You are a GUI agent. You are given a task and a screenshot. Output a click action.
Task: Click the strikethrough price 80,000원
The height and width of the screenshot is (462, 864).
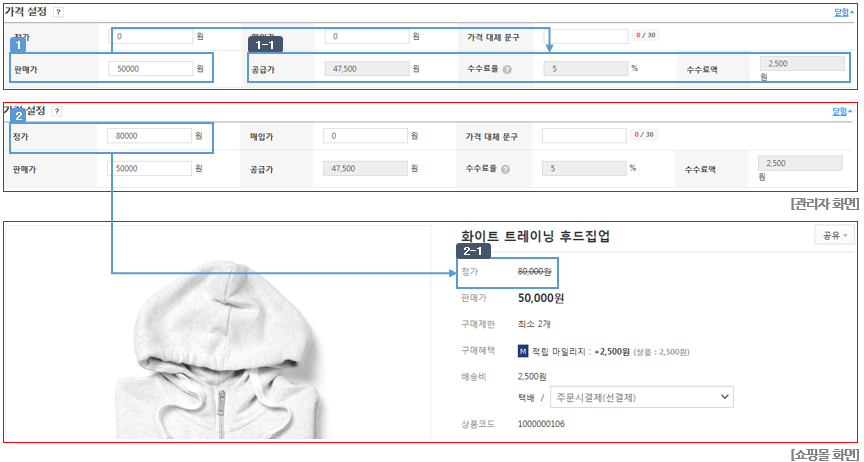(535, 272)
